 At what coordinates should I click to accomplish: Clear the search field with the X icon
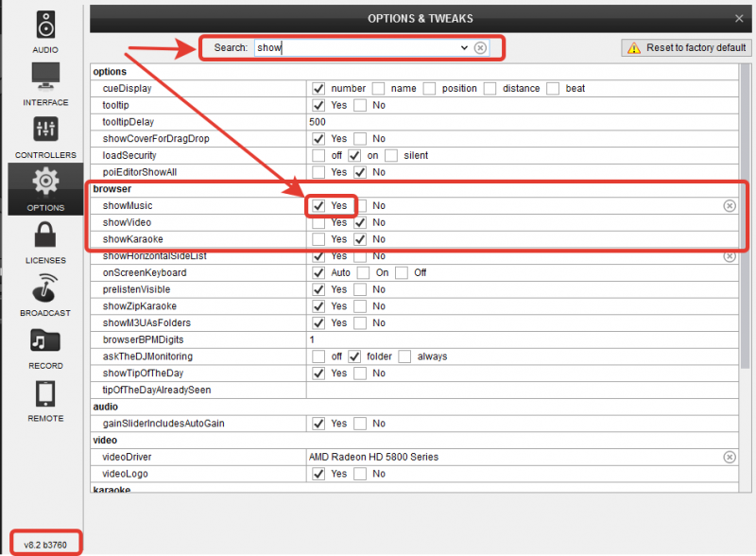tap(480, 48)
